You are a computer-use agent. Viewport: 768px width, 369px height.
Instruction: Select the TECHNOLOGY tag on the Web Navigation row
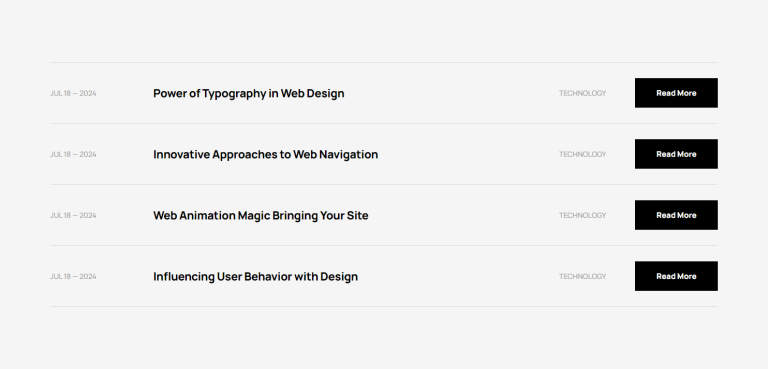click(582, 154)
